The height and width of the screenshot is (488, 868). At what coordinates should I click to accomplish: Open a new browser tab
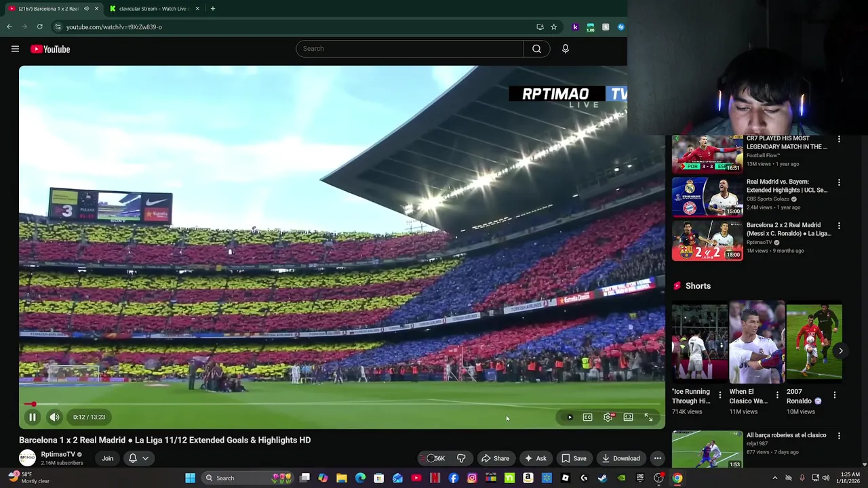[213, 9]
